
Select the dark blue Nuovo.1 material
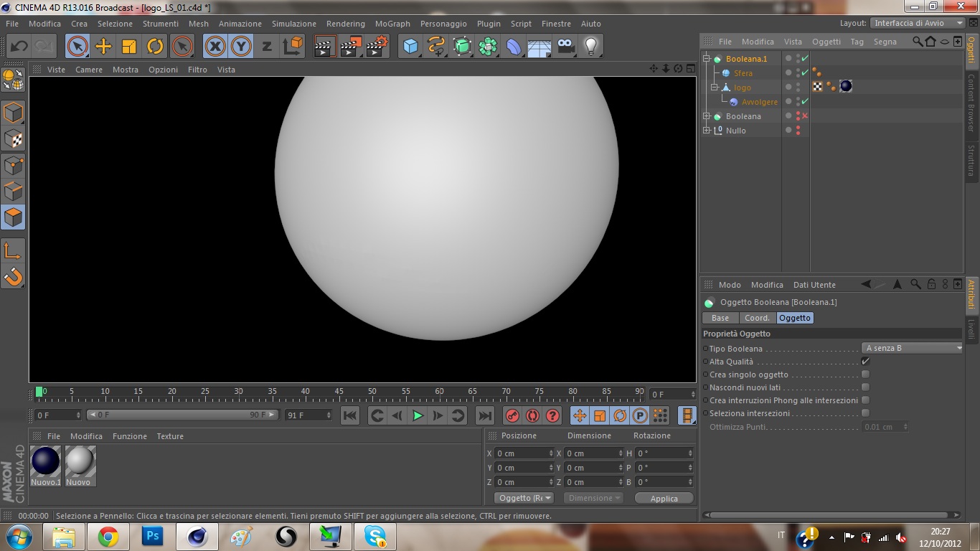[45, 461]
